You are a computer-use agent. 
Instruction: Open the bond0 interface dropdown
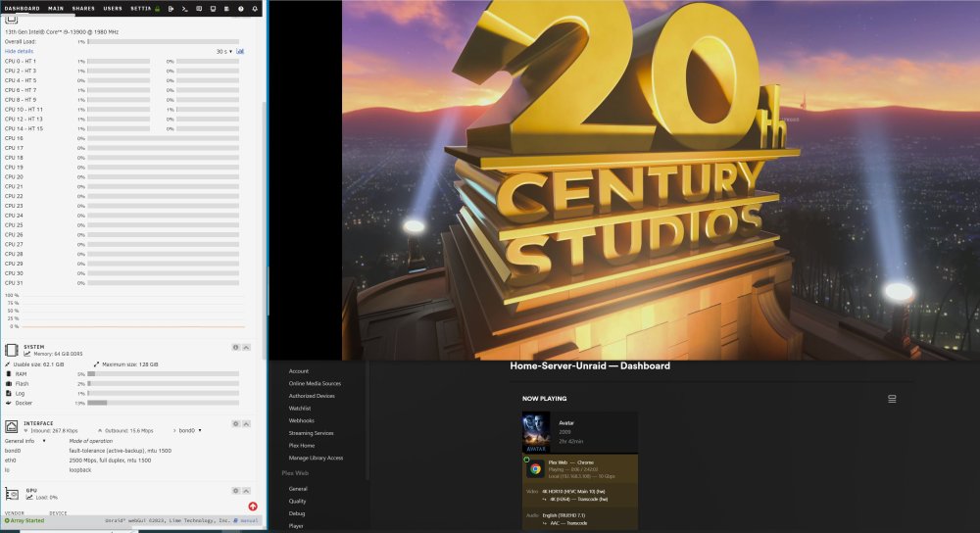click(190, 430)
